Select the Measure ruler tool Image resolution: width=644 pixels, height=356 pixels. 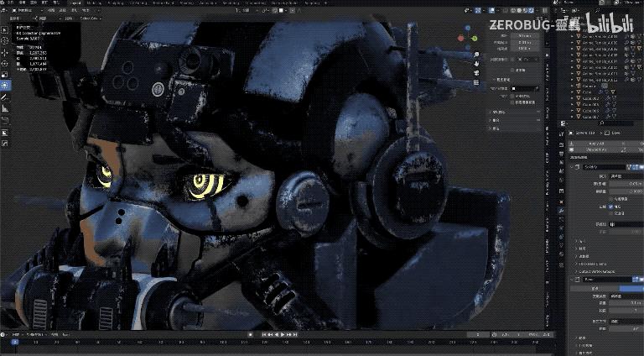tap(5, 108)
